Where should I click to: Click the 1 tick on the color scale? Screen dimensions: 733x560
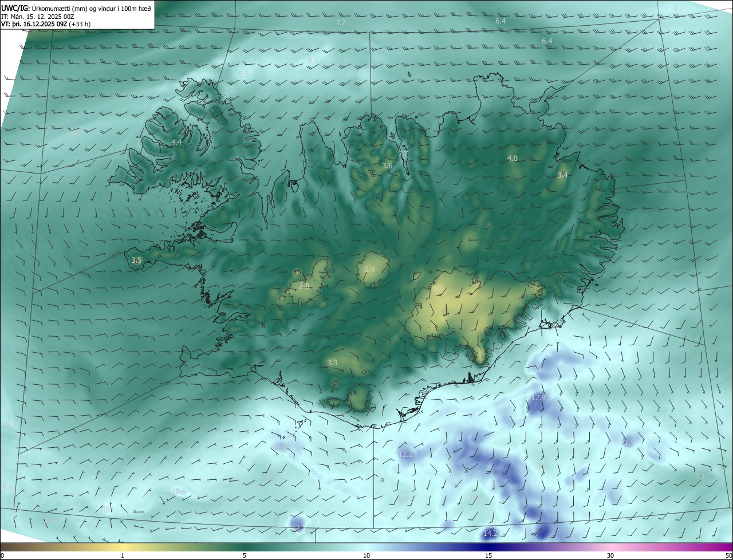(x=123, y=555)
